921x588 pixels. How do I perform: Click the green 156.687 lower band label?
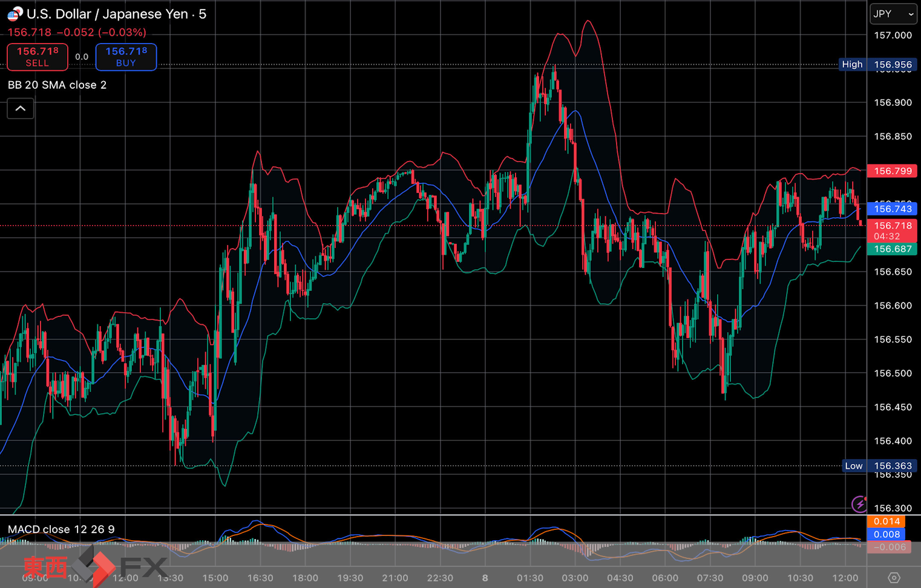pos(893,249)
